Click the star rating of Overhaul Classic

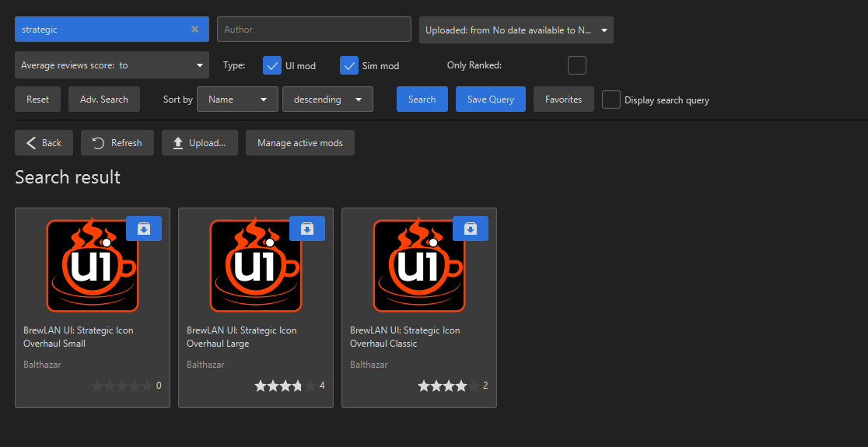coord(449,386)
